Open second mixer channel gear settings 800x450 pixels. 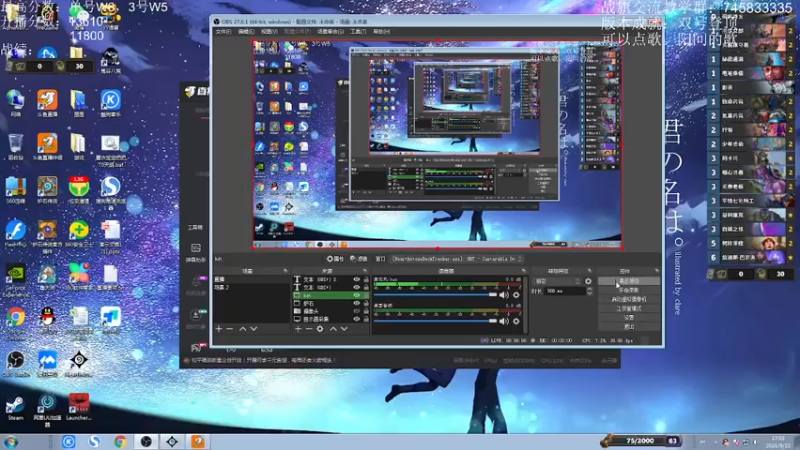(x=516, y=321)
